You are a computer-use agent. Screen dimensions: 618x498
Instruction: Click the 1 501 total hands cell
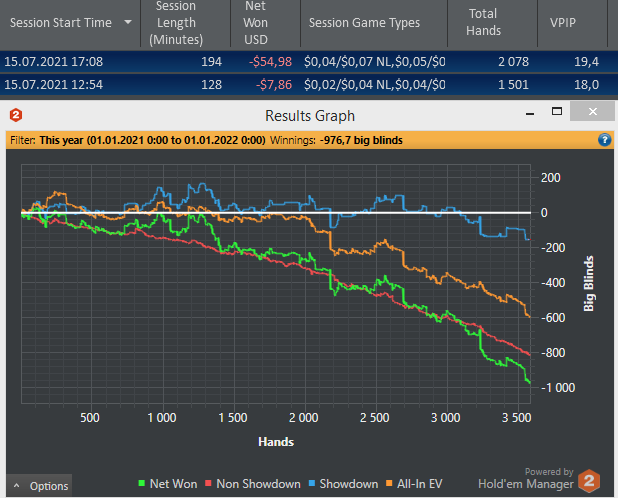click(x=513, y=84)
